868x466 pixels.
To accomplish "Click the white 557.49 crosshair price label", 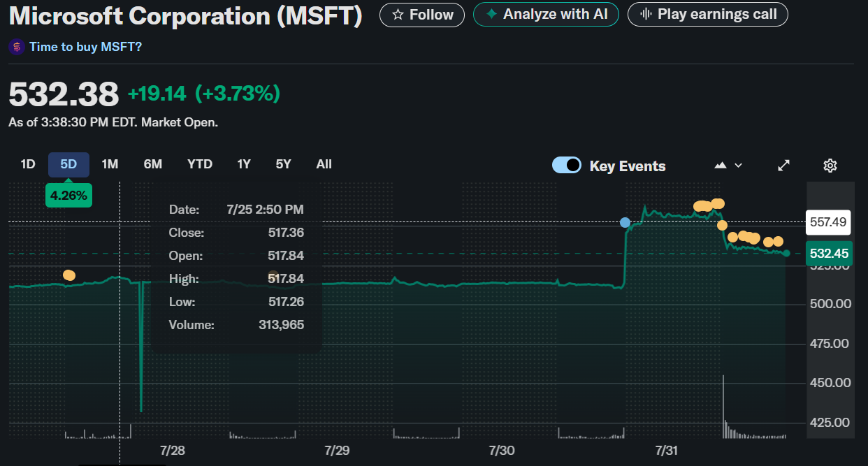I will [x=828, y=222].
